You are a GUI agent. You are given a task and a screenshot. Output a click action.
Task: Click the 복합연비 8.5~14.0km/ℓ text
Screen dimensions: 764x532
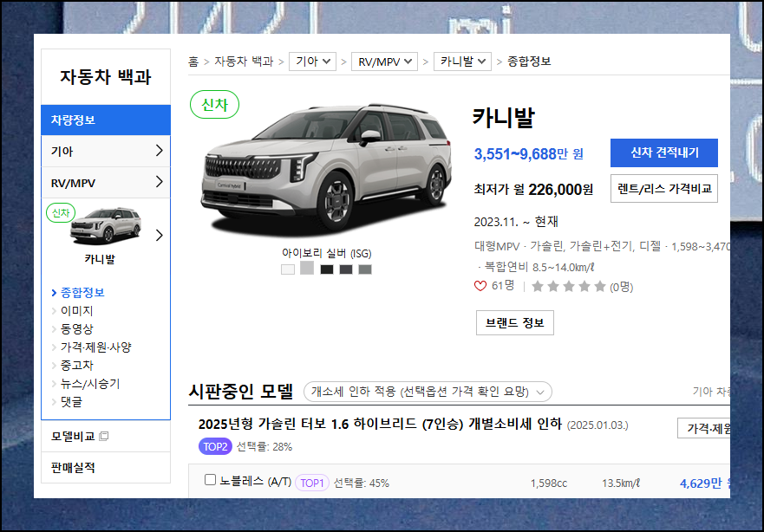(x=539, y=267)
